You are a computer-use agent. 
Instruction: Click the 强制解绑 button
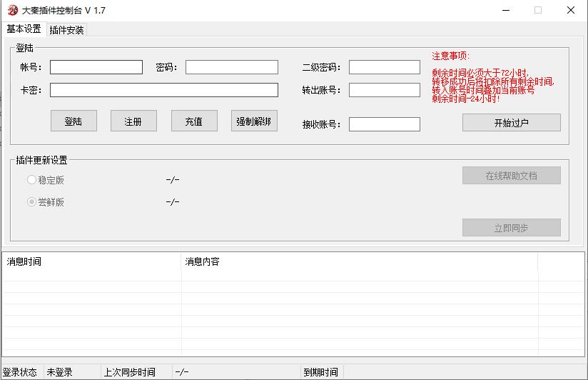(254, 121)
